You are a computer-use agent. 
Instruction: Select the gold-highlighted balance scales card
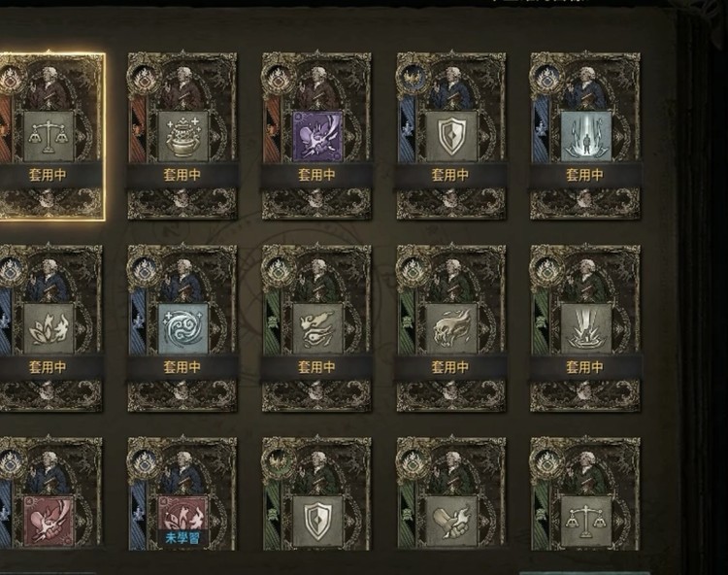[x=51, y=136]
